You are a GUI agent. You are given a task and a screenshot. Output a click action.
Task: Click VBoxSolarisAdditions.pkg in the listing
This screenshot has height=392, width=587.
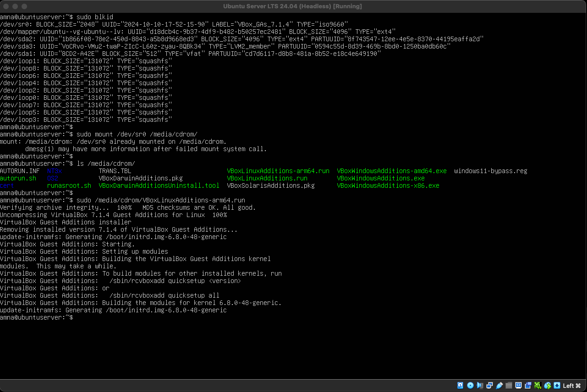(x=271, y=185)
